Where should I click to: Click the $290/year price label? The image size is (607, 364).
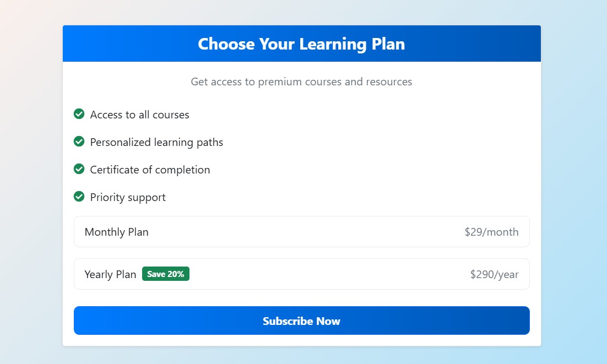tap(494, 274)
